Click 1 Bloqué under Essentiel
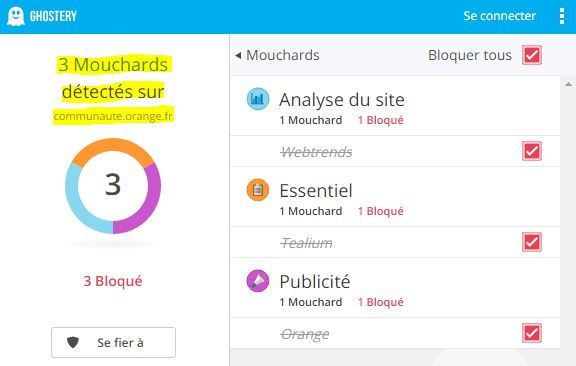 [x=381, y=211]
